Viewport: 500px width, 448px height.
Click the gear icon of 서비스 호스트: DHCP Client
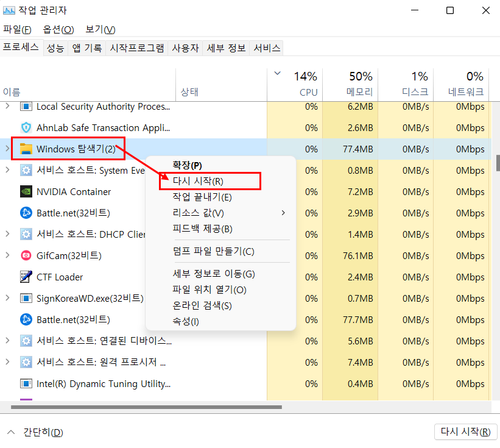tap(26, 234)
